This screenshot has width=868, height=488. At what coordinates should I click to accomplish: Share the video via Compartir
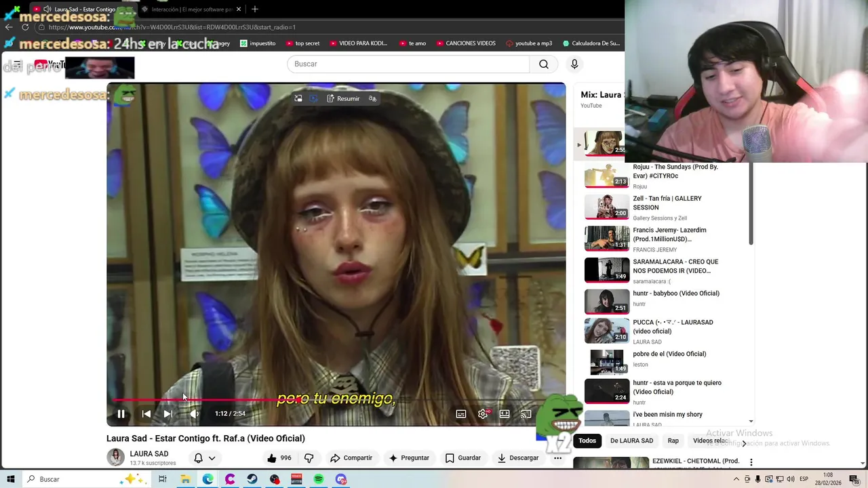(351, 458)
